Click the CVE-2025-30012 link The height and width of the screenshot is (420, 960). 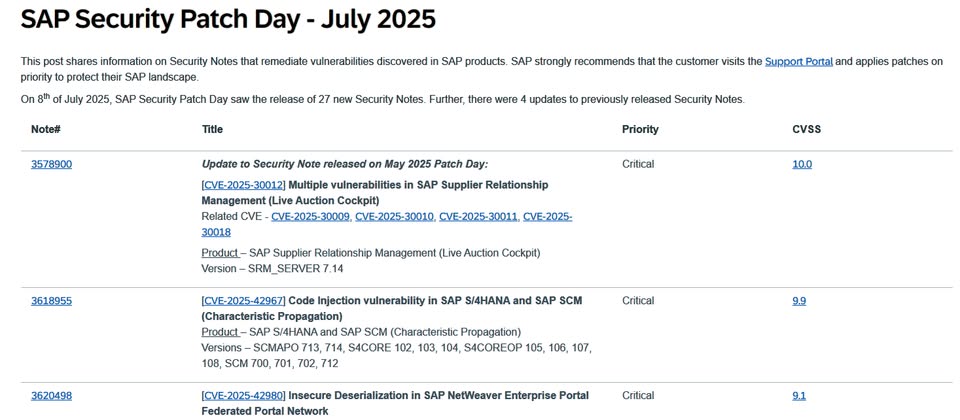[x=244, y=185]
